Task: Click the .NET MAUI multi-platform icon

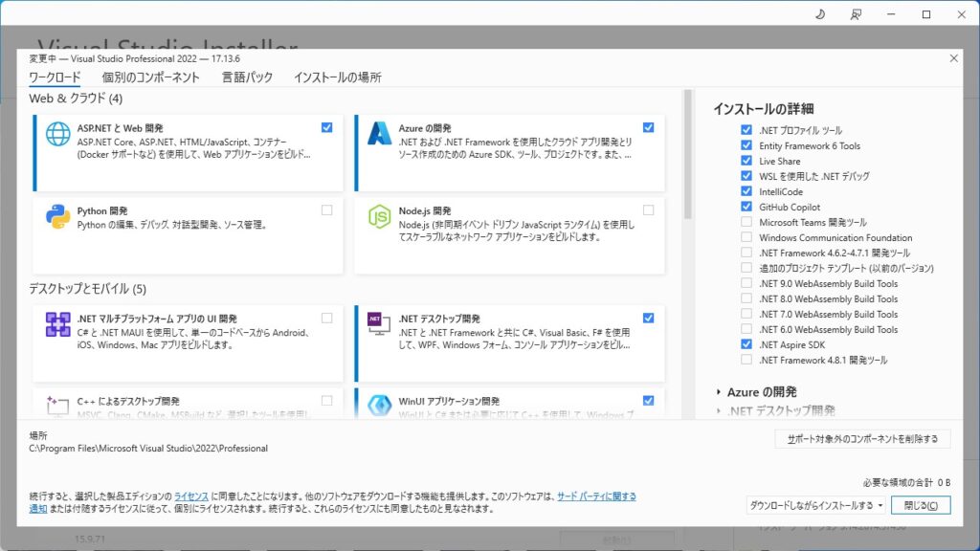Action: (57, 324)
